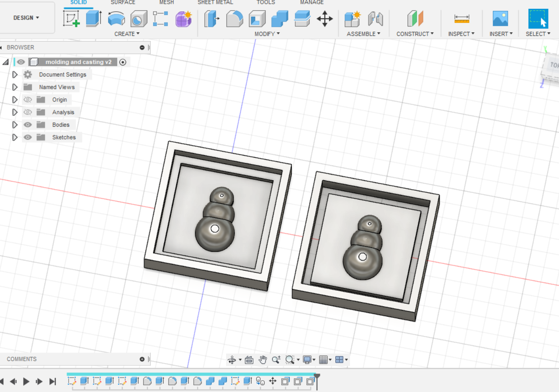The width and height of the screenshot is (559, 392).
Task: Open the MODIFY dropdown menu
Action: (x=267, y=34)
